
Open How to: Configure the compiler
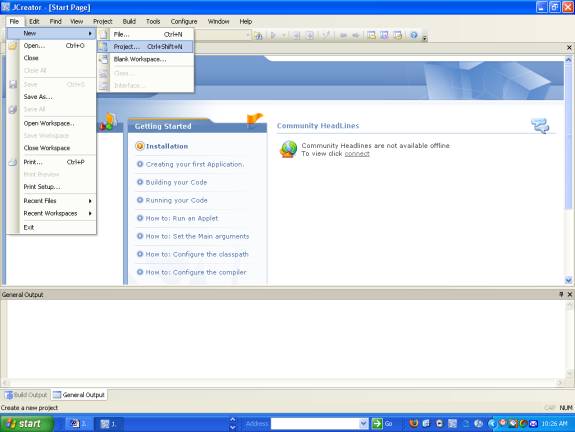pyautogui.click(x=196, y=272)
